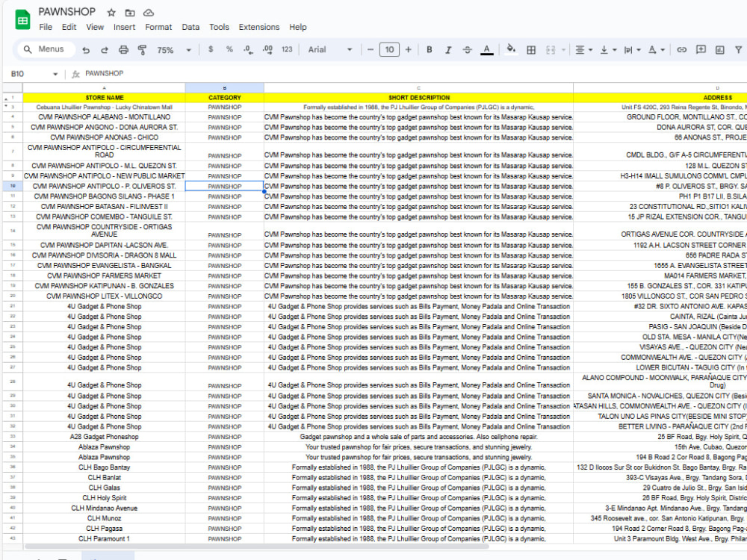Insert a link
Image resolution: width=747 pixels, height=560 pixels.
coord(682,49)
